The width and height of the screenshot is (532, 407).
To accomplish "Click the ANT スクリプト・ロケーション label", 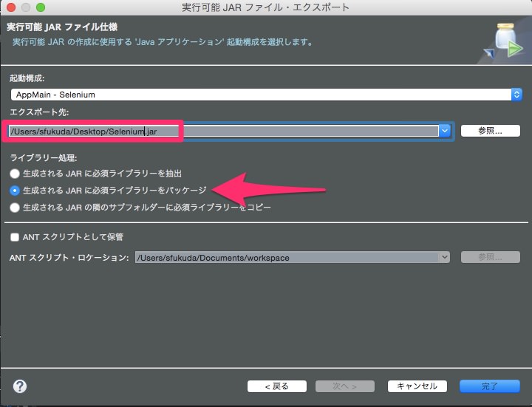I will (x=69, y=258).
